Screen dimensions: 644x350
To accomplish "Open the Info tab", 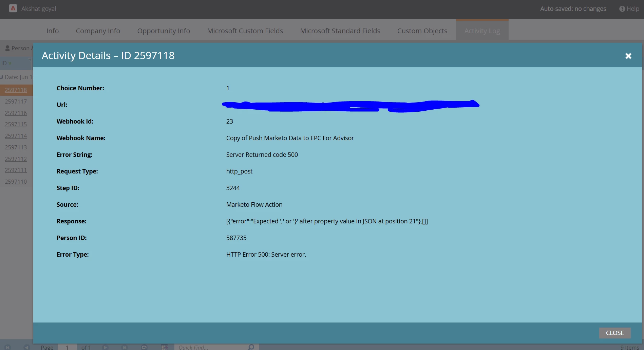I will click(x=53, y=31).
